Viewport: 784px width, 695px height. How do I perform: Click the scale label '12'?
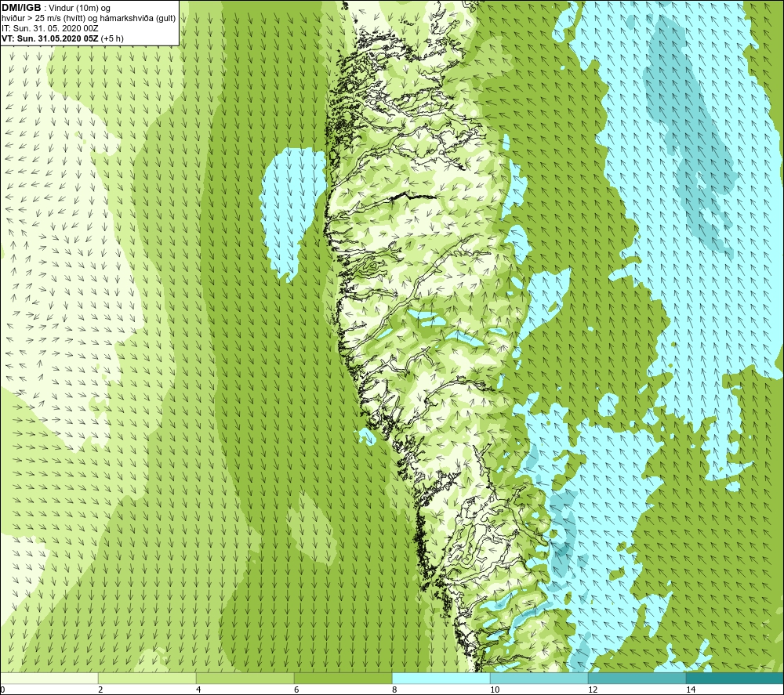(593, 690)
